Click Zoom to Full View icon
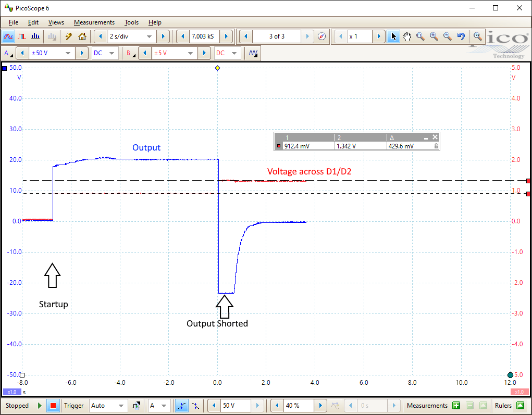 tap(477, 36)
